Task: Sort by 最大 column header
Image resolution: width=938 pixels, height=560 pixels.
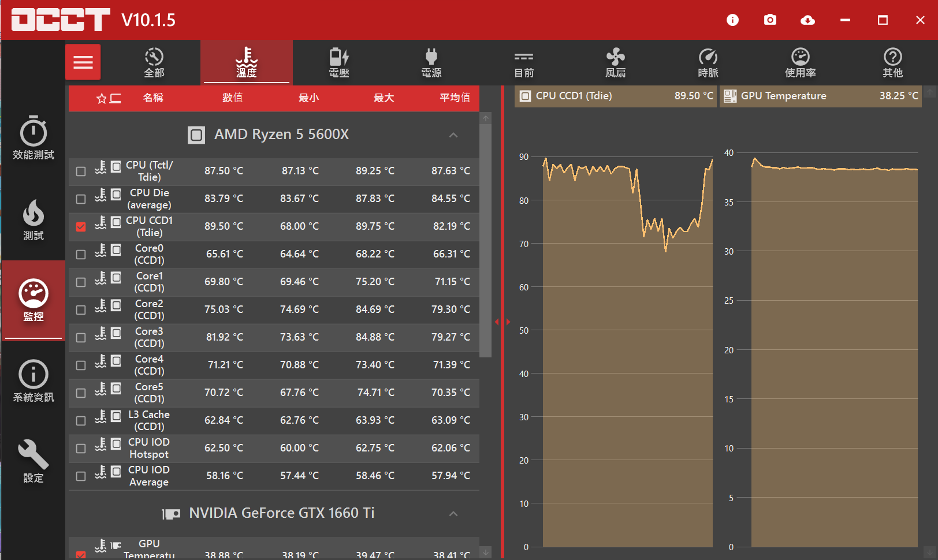Action: (384, 98)
